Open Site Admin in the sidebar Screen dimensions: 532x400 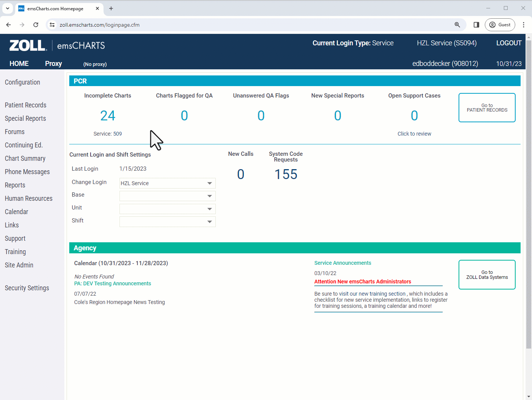(19, 265)
